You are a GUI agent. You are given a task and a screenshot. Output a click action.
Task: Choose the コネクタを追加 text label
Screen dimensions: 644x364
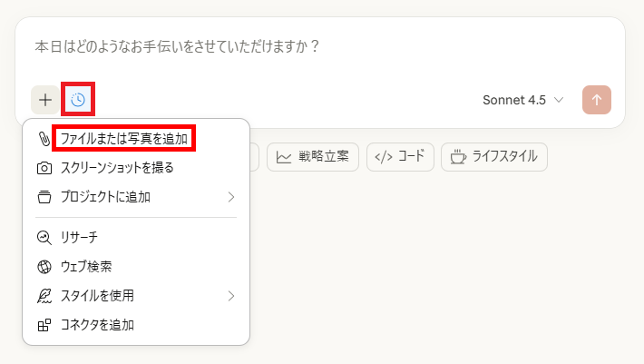point(97,325)
